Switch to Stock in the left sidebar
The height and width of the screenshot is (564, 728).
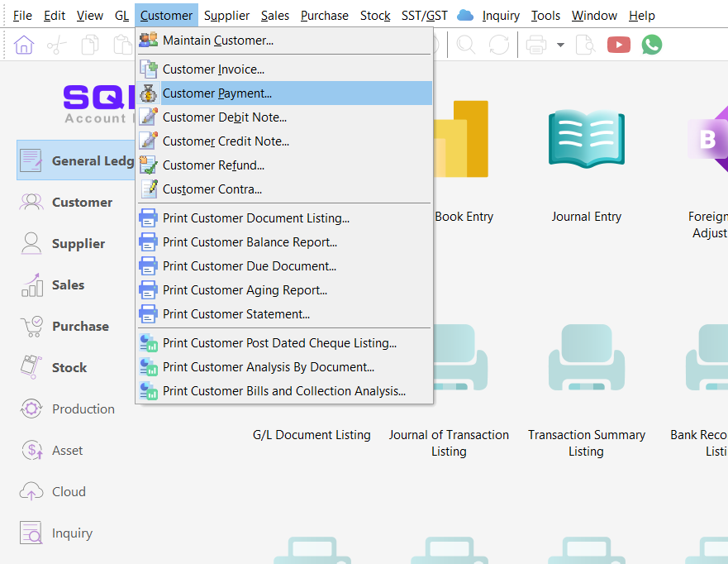tap(69, 367)
